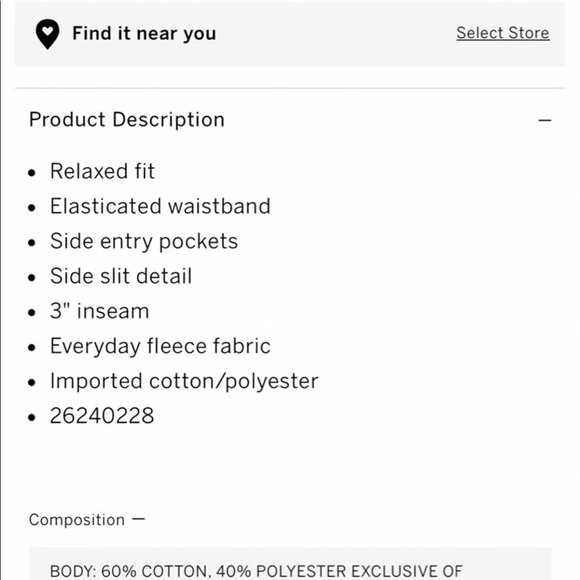Click the heart location pin icon
580x580 pixels.
[47, 34]
